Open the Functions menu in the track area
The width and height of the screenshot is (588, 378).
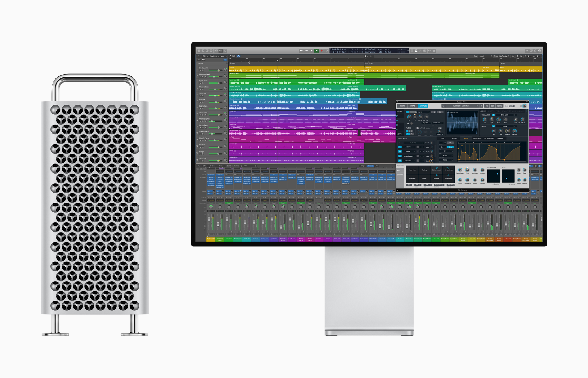[213, 56]
